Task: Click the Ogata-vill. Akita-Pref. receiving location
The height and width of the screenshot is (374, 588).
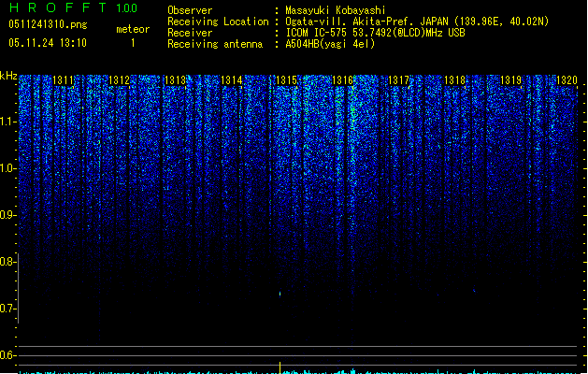Action: pos(417,22)
